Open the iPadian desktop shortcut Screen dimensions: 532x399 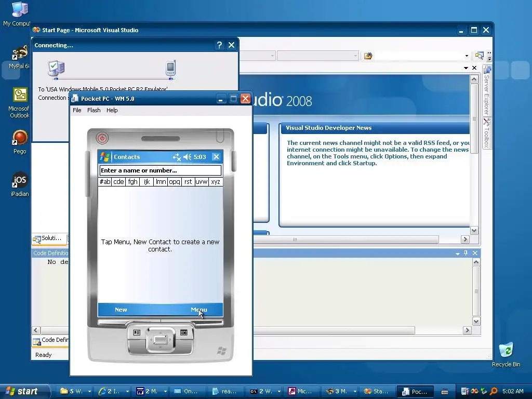(20, 184)
